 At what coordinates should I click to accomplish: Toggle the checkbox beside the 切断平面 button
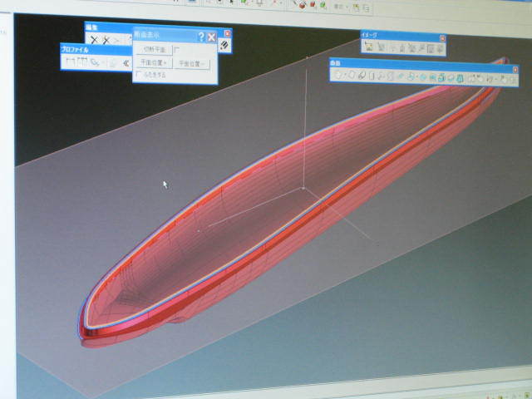[x=177, y=50]
